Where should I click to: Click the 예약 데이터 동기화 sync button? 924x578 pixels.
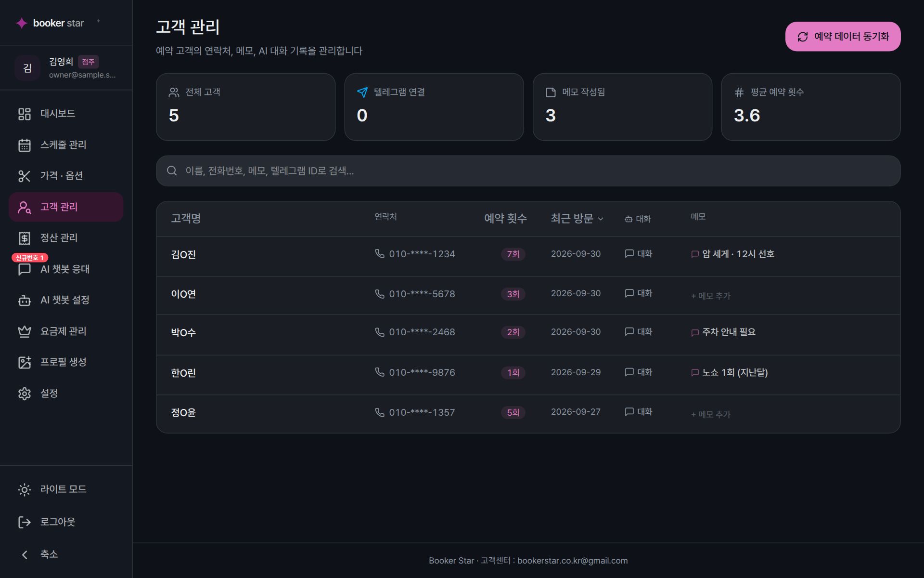[843, 37]
